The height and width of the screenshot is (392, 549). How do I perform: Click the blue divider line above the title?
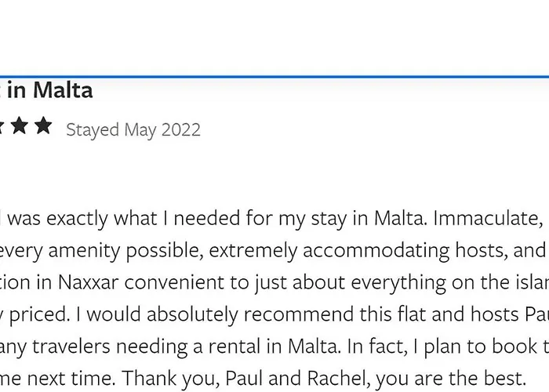click(x=274, y=77)
